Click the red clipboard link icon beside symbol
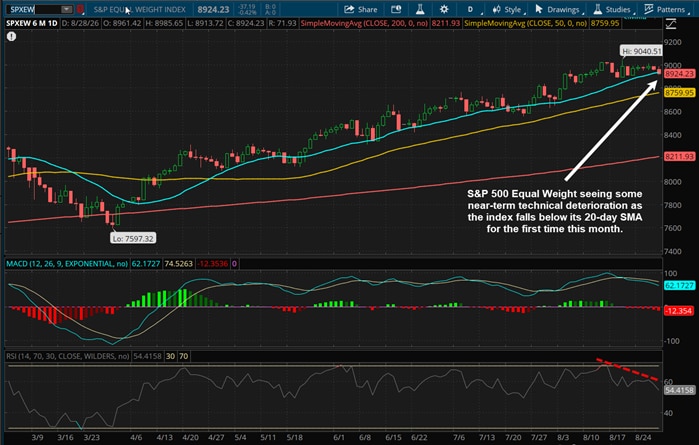699x445 pixels. (80, 9)
